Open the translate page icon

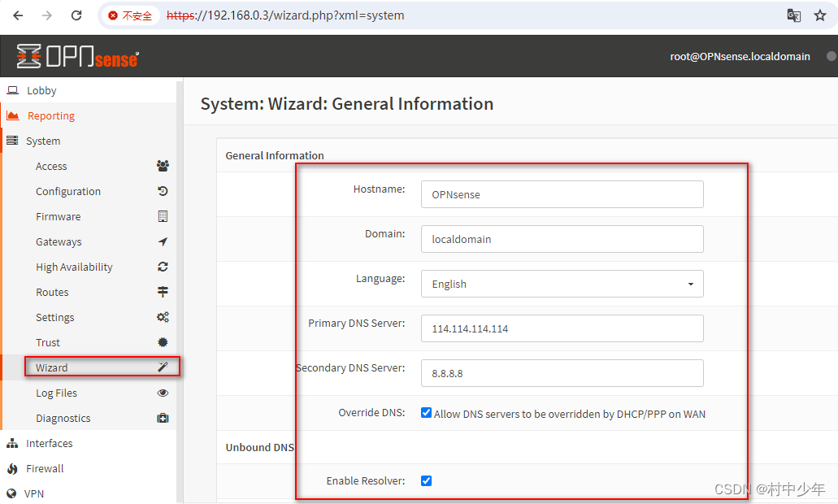point(793,15)
